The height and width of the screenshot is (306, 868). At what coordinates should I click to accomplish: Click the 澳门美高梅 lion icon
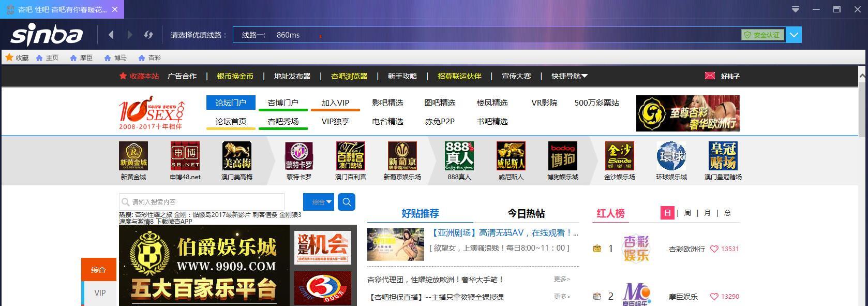click(237, 156)
